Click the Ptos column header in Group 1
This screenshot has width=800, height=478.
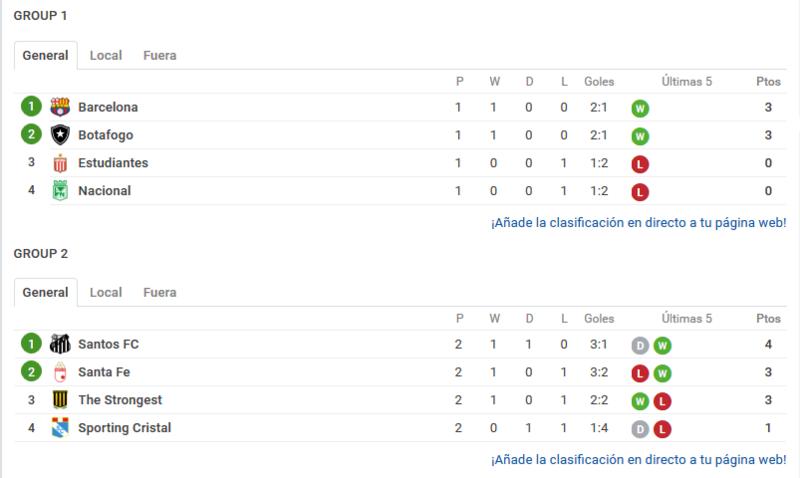click(x=768, y=82)
